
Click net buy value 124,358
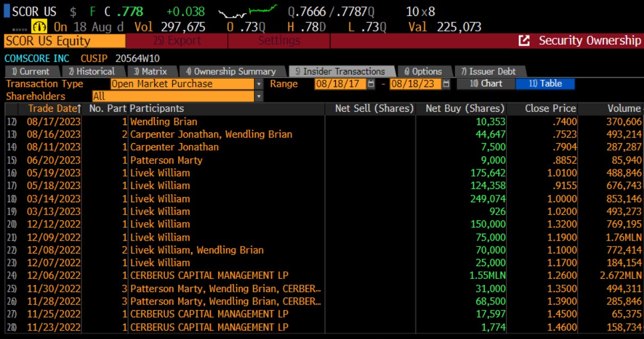coord(488,186)
